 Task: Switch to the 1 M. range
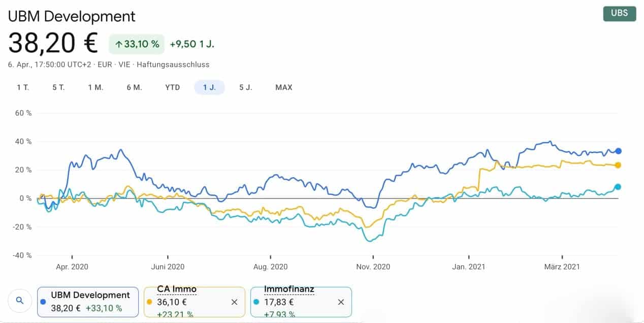pos(95,87)
